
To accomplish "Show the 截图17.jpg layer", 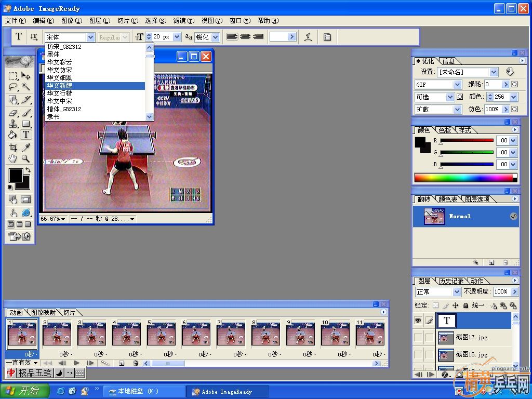I will [x=418, y=337].
